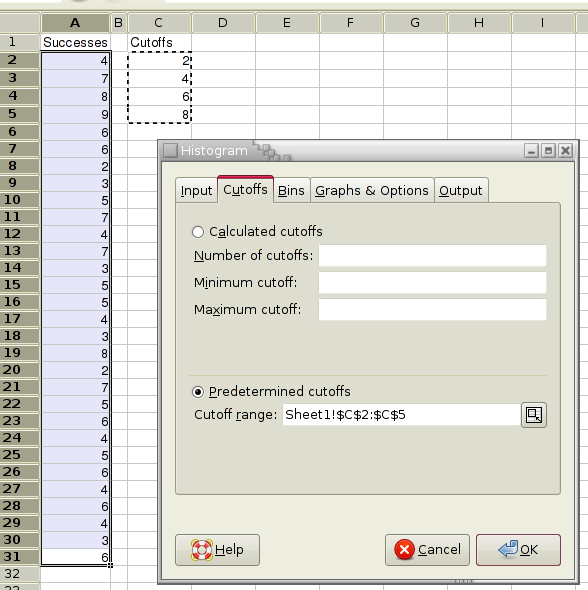The image size is (588, 590).
Task: Click the Cutoff range text field
Action: [401, 415]
